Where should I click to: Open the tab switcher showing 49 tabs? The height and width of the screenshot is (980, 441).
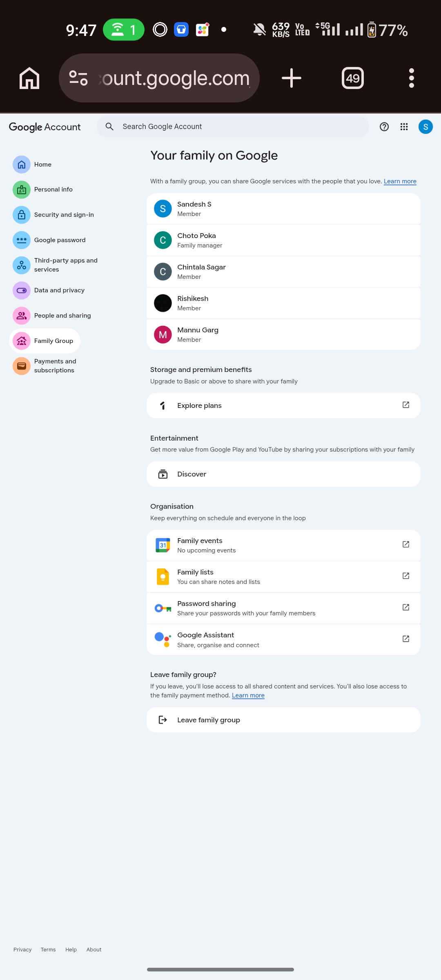[353, 78]
